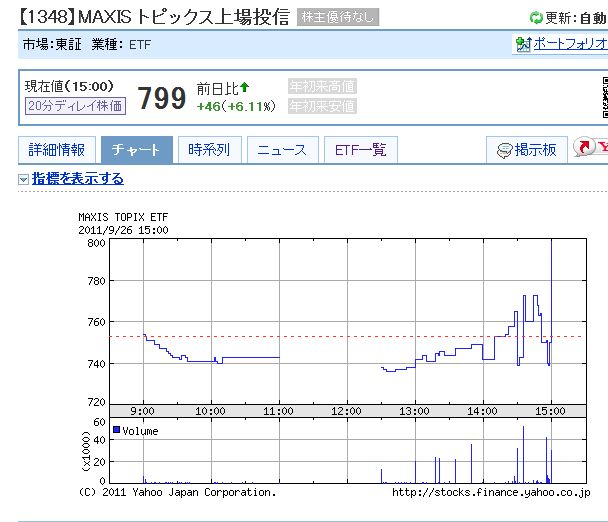Switch to the 時系列 tab
This screenshot has width=608, height=522.
(x=209, y=150)
